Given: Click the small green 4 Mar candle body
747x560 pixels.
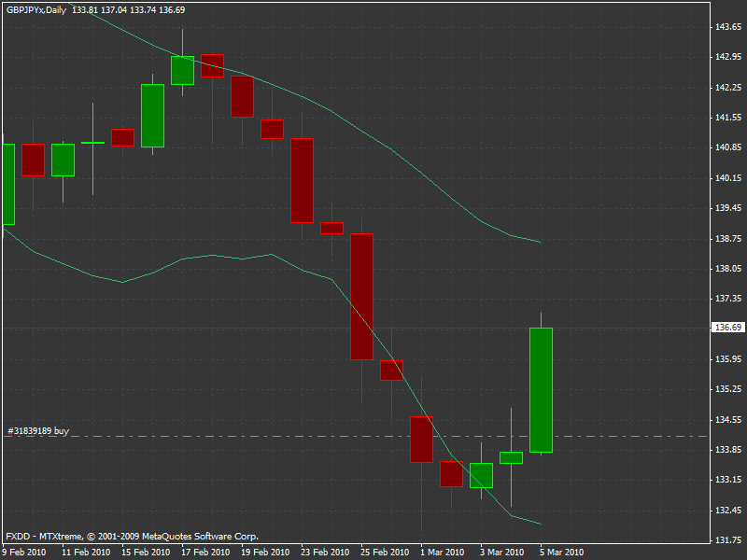Looking at the screenshot, I should 511,457.
